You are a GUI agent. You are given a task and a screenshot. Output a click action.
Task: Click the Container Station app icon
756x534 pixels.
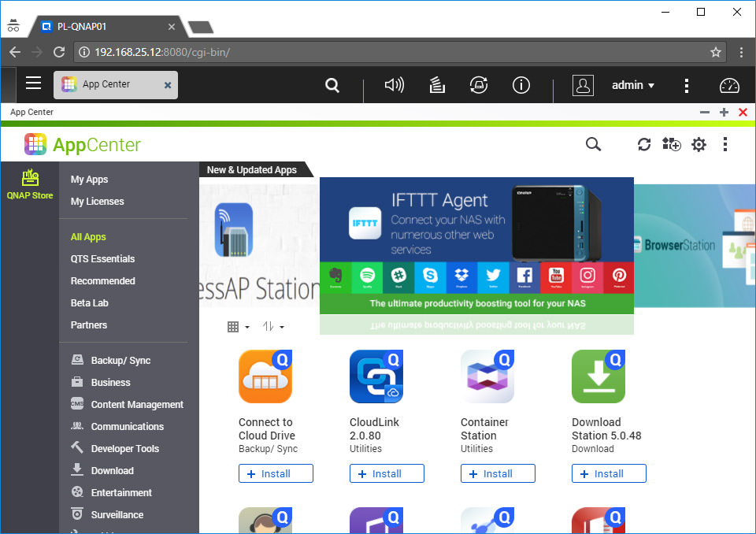coord(487,376)
